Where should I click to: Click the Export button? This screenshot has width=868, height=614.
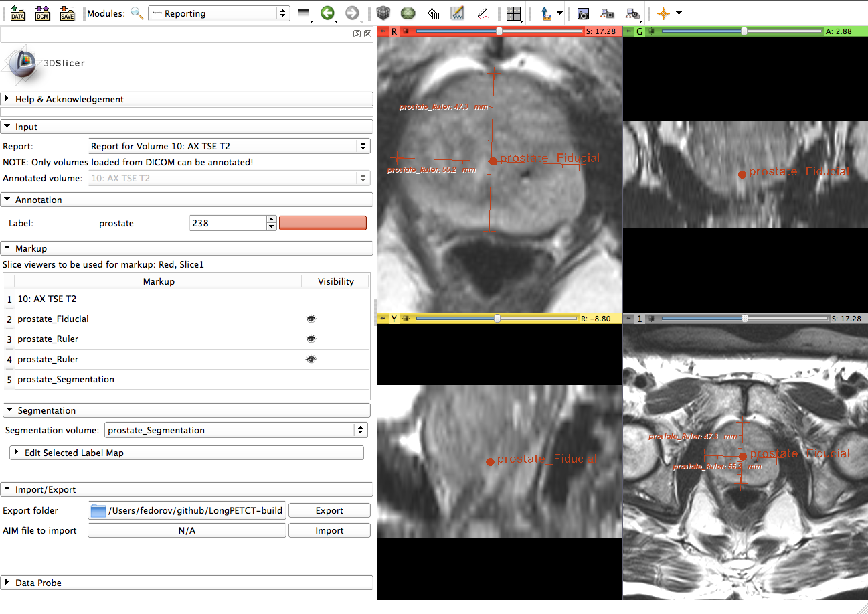[329, 510]
